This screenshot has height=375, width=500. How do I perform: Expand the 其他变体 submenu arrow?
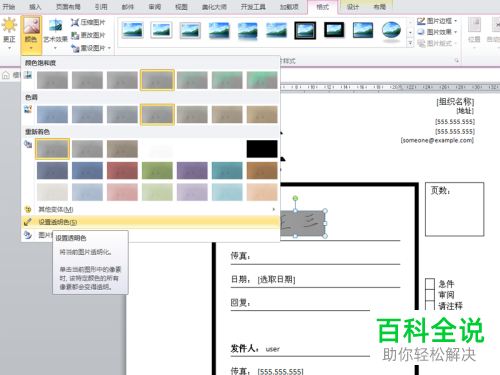274,209
